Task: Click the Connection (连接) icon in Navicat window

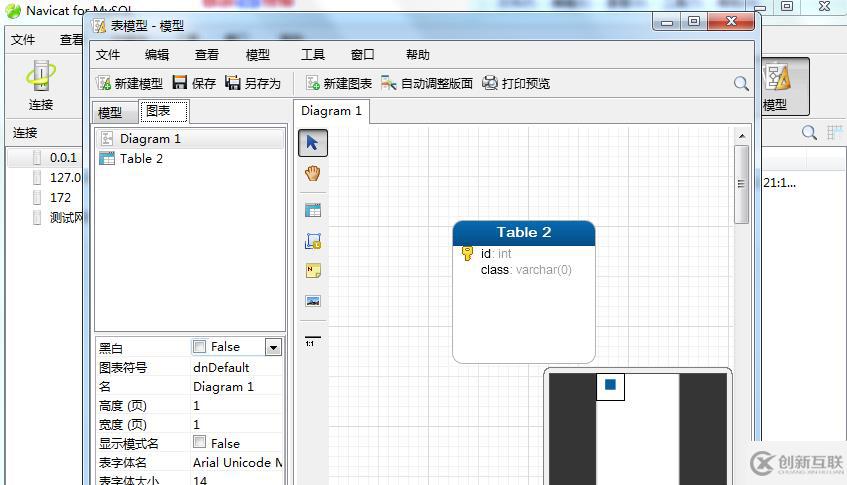Action: pos(41,85)
